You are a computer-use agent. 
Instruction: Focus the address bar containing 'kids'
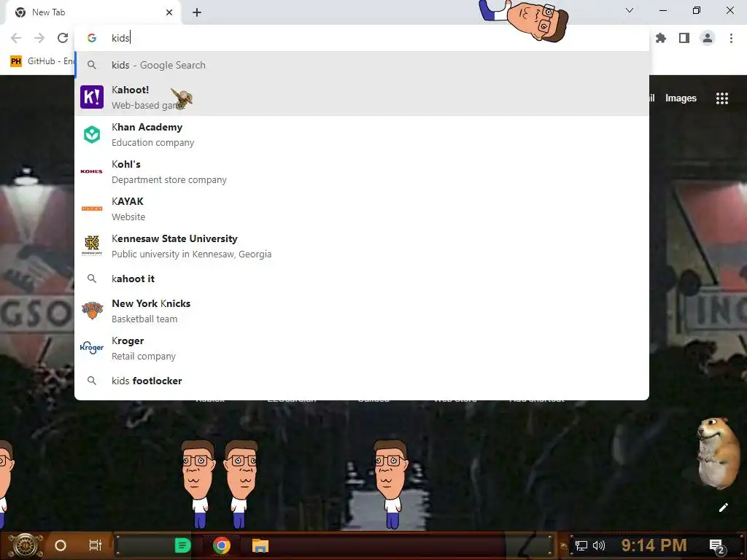(362, 38)
